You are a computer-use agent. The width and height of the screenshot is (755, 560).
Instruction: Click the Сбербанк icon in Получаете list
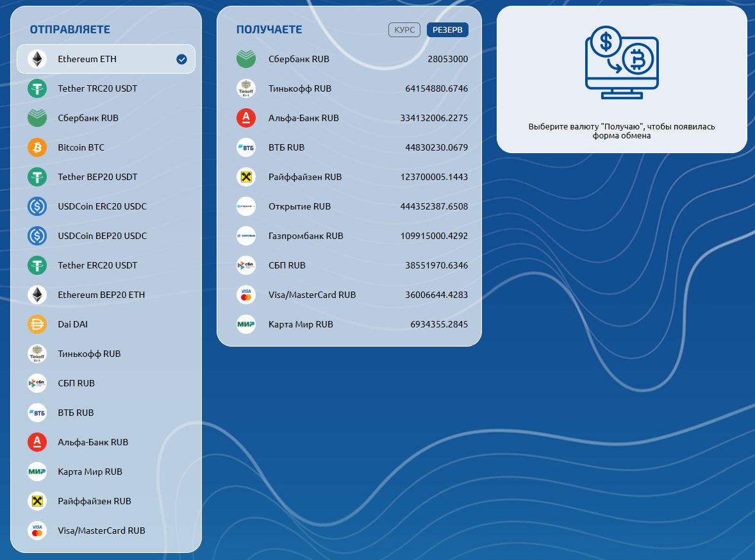[x=246, y=59]
